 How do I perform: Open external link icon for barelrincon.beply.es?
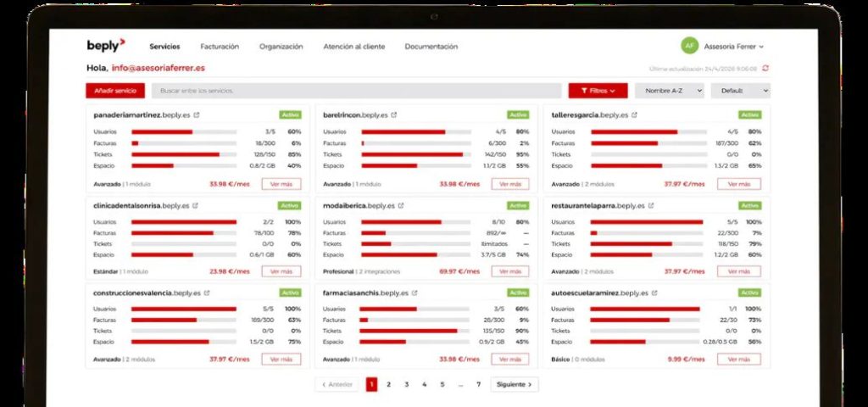[x=394, y=115]
